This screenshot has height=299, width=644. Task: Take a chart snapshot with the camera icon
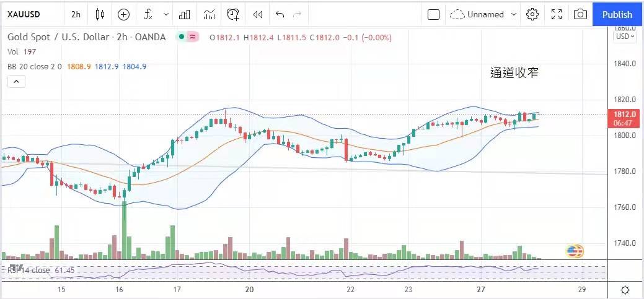pyautogui.click(x=580, y=14)
